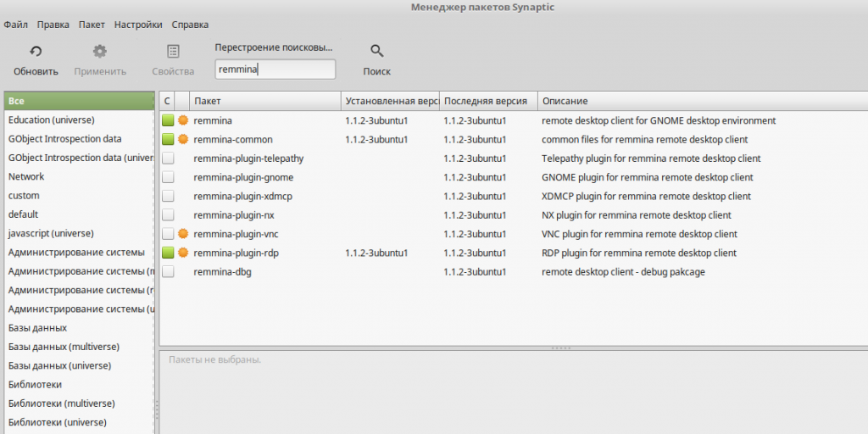This screenshot has width=868, height=434.
Task: Mark the remmina-plugin-vnc checkbox
Action: point(168,234)
